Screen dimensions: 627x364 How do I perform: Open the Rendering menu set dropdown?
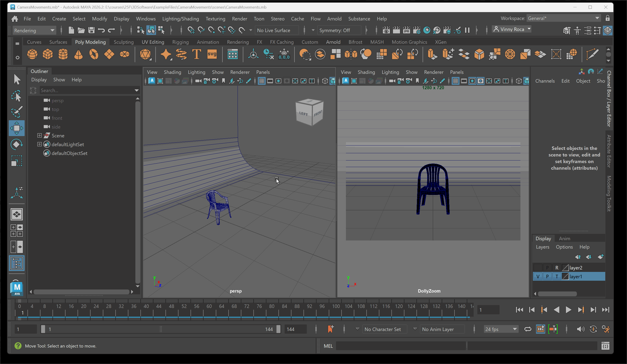click(x=34, y=30)
